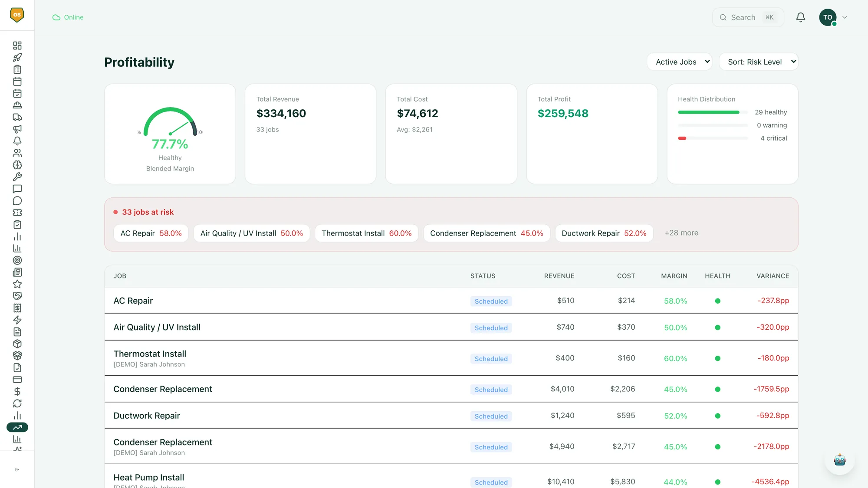Click the +28 more link
Viewport: 868px width, 488px height.
(x=681, y=233)
